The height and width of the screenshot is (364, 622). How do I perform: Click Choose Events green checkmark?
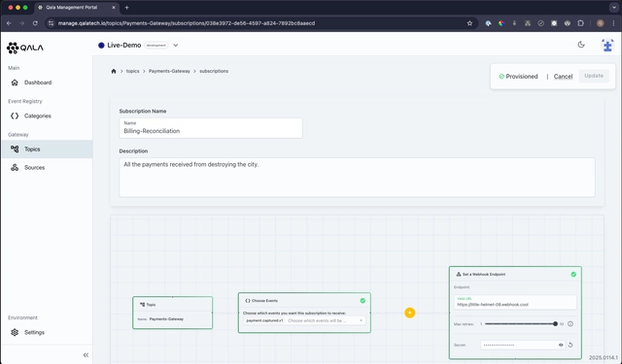(x=363, y=301)
